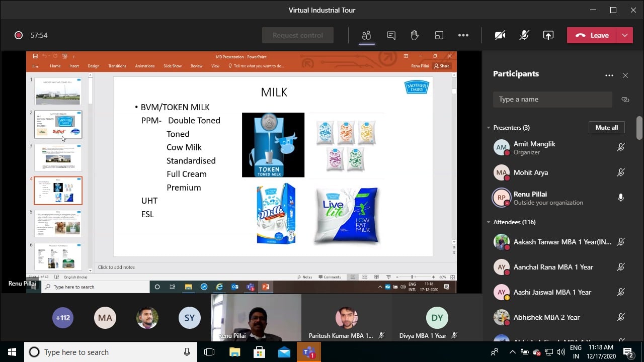The width and height of the screenshot is (644, 362).
Task: Click Click to add notes area
Action: (x=116, y=267)
